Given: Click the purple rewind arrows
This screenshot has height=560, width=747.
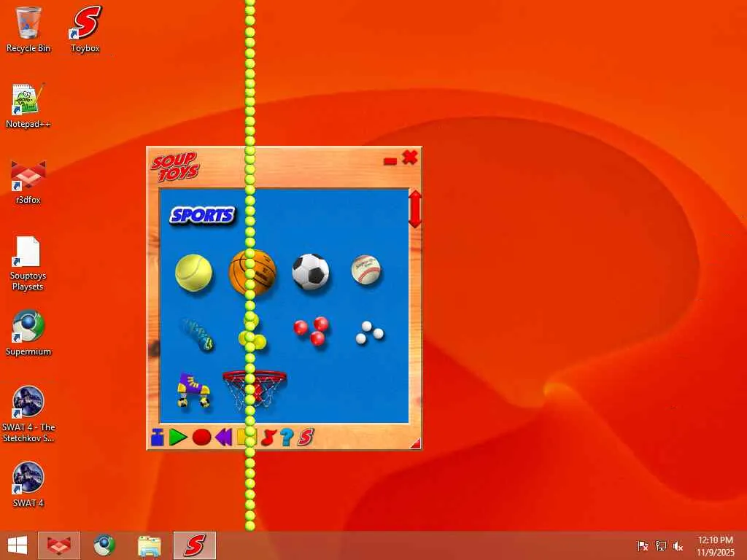Looking at the screenshot, I should click(223, 437).
